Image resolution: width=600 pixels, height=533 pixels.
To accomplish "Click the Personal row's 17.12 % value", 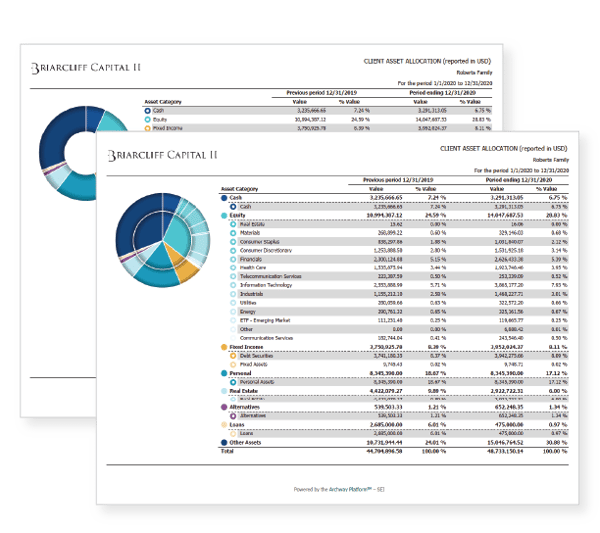I will coord(557,373).
